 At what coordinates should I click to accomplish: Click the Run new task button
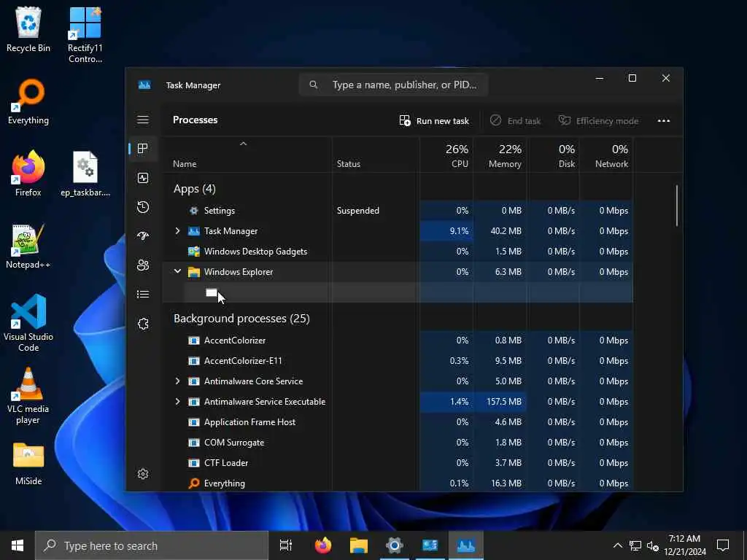(434, 120)
